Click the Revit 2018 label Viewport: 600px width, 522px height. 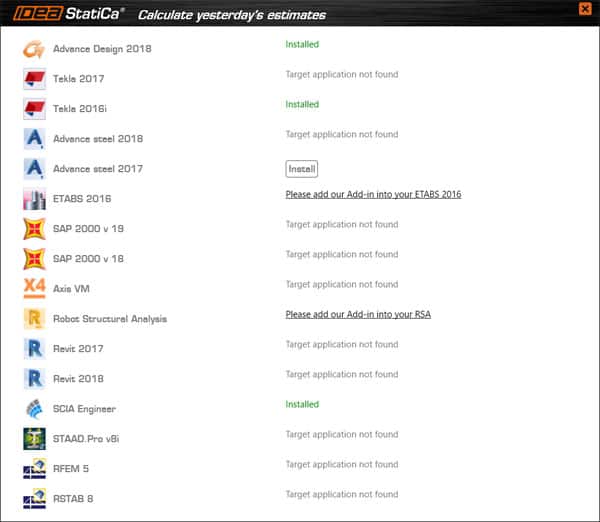click(78, 378)
